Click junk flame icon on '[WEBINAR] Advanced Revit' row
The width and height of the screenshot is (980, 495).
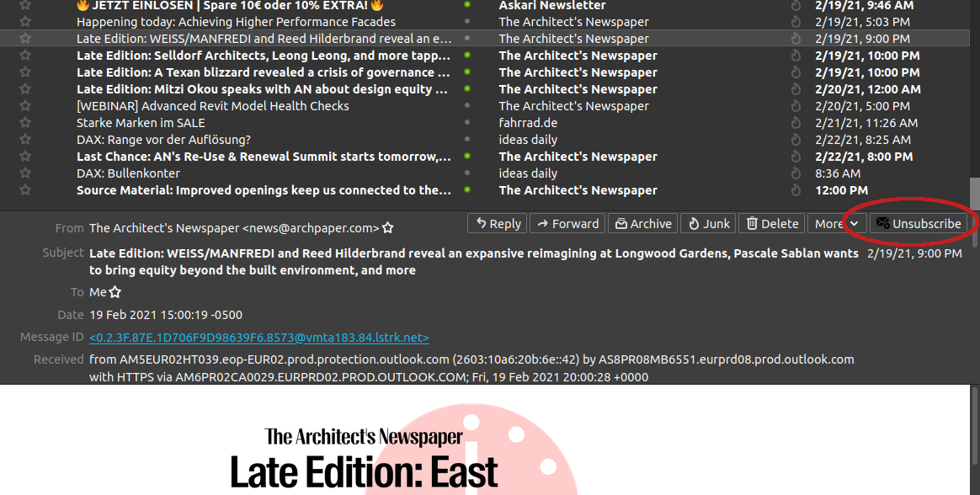tap(796, 106)
